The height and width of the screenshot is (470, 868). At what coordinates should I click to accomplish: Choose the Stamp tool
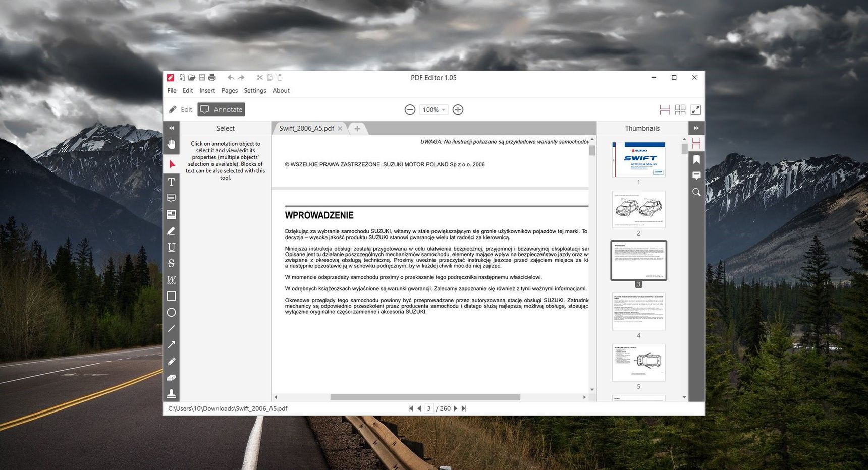click(x=172, y=393)
